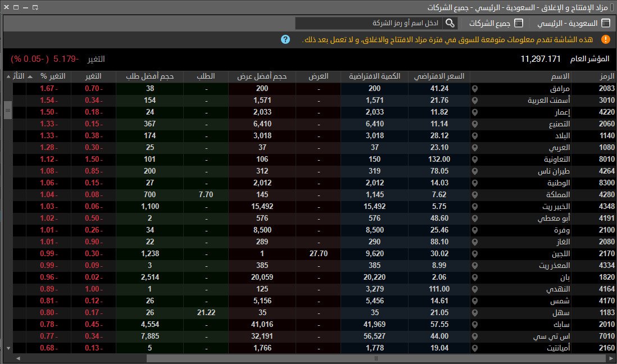Click the general index value 11,297.171
Screen dimensions: 617x364
pyautogui.click(x=540, y=59)
